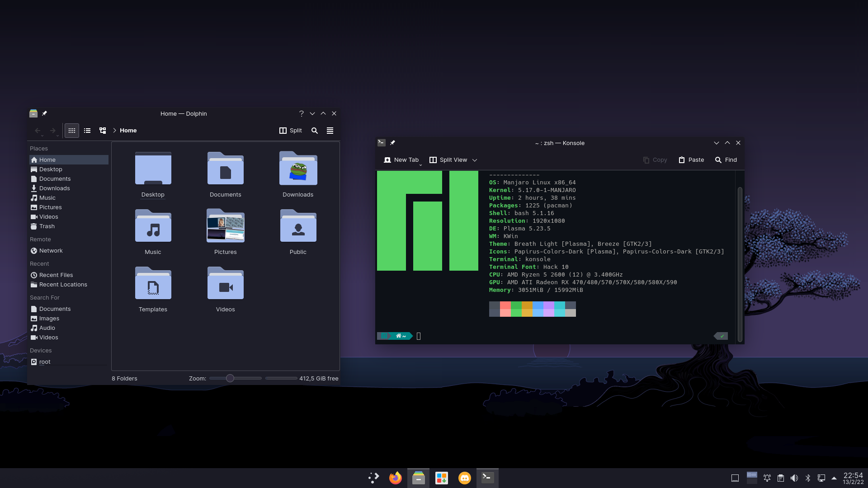
Task: Switch Dolphin to icons view mode
Action: (x=72, y=131)
